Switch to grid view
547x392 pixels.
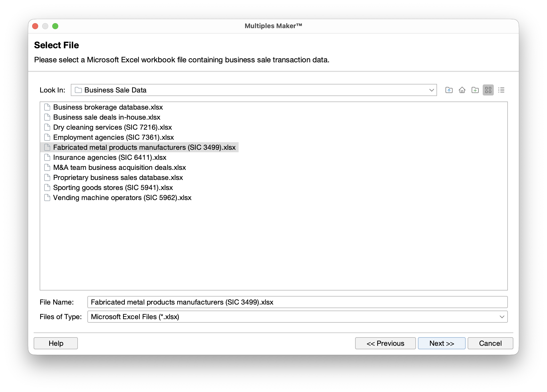tap(488, 90)
